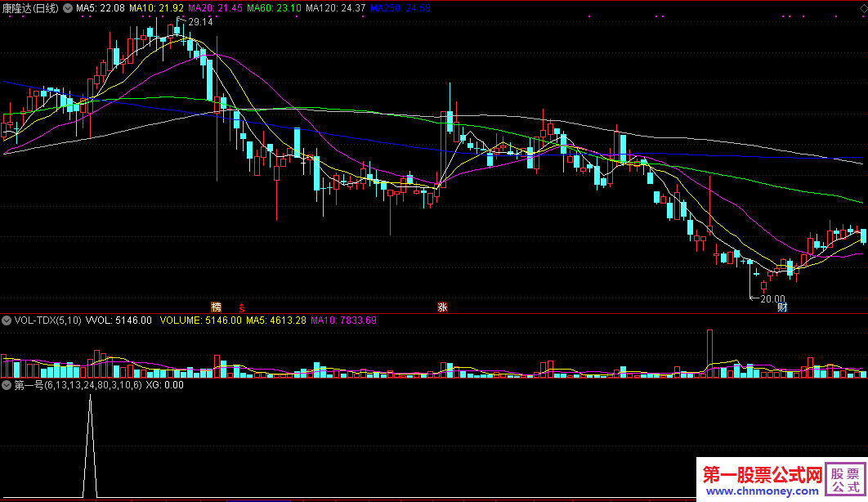Open the www.chnmoney.com link
Screen dimensions: 868x502
[x=763, y=491]
